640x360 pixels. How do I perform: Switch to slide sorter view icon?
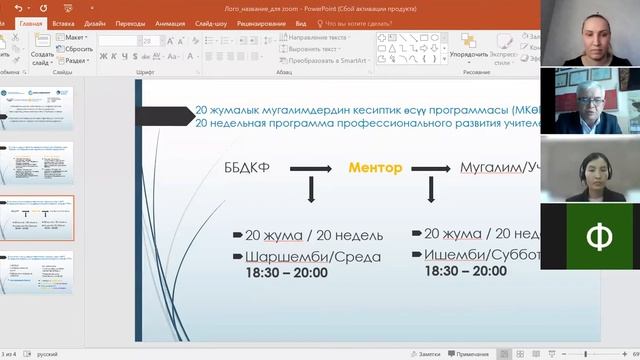pyautogui.click(x=520, y=354)
